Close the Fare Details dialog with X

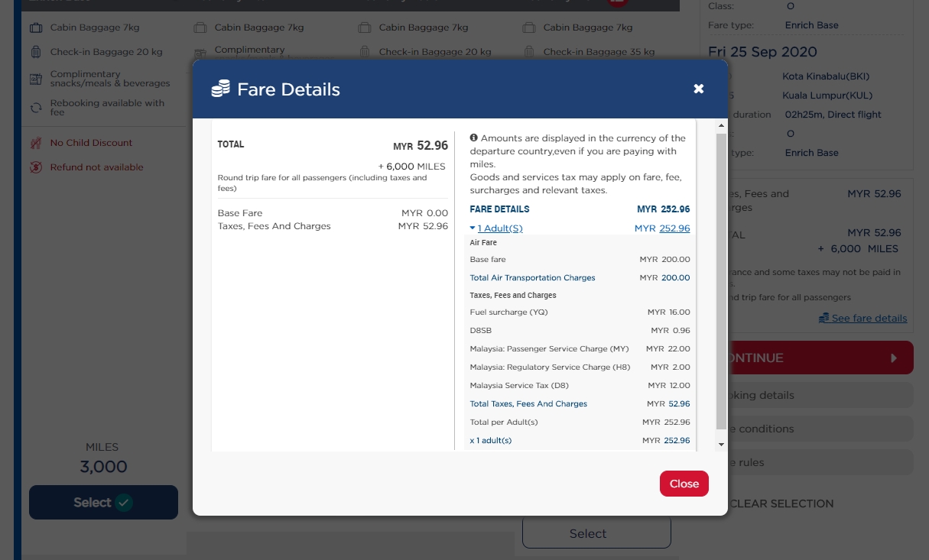click(x=698, y=89)
